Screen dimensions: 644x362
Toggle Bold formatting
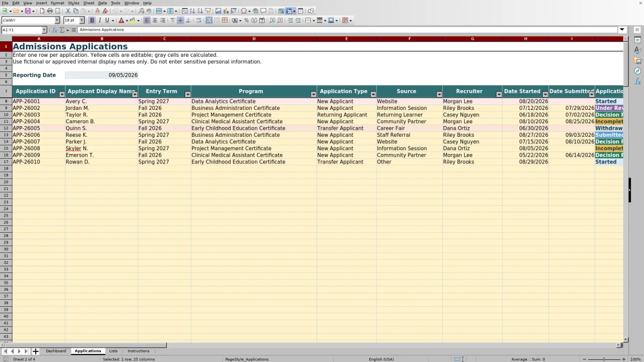pyautogui.click(x=92, y=20)
